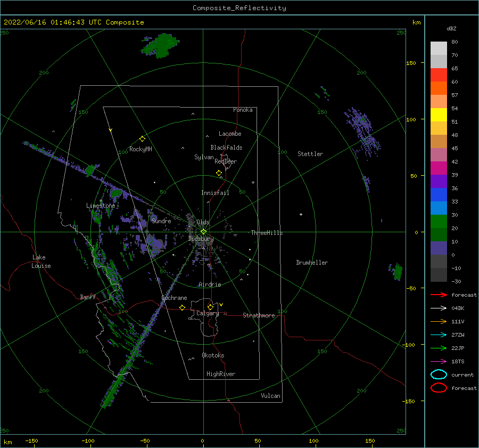
Task: Click the Calgary city label
Action: [x=208, y=313]
